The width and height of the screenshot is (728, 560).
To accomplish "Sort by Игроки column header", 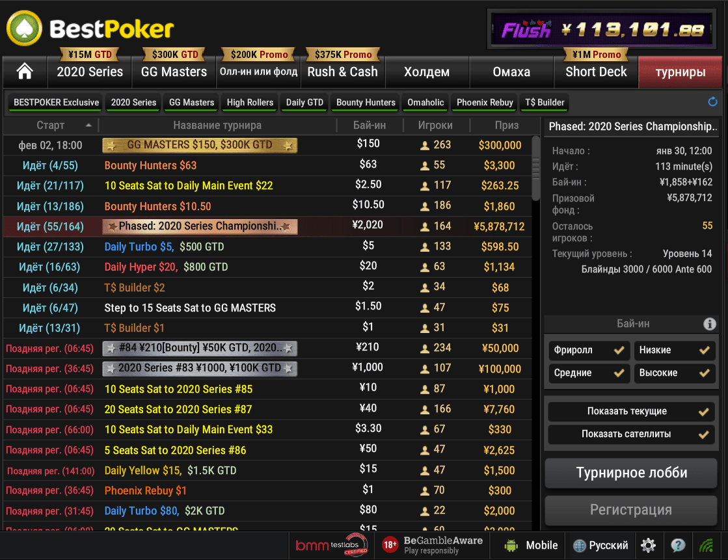I will [435, 126].
